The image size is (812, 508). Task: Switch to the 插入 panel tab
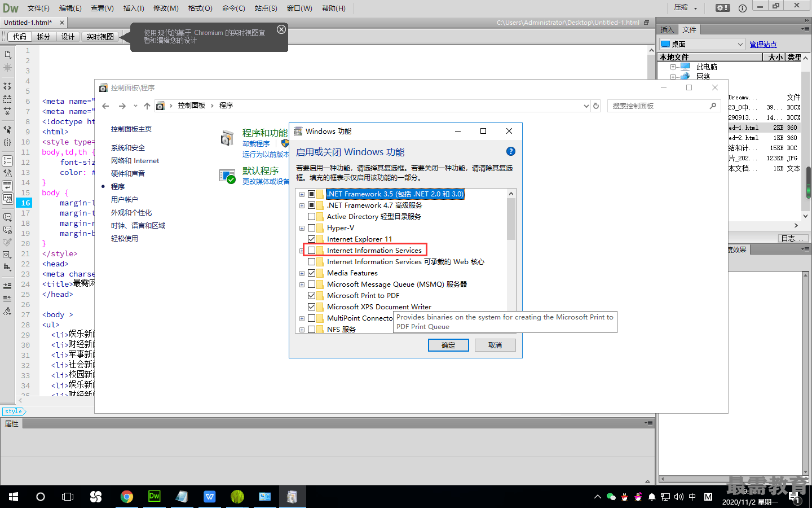(667, 29)
